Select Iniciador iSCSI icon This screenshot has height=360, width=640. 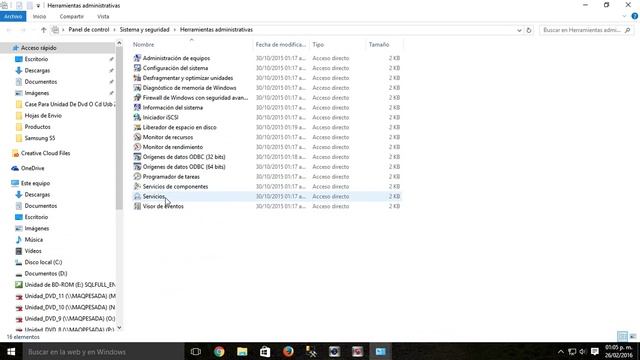tap(137, 117)
